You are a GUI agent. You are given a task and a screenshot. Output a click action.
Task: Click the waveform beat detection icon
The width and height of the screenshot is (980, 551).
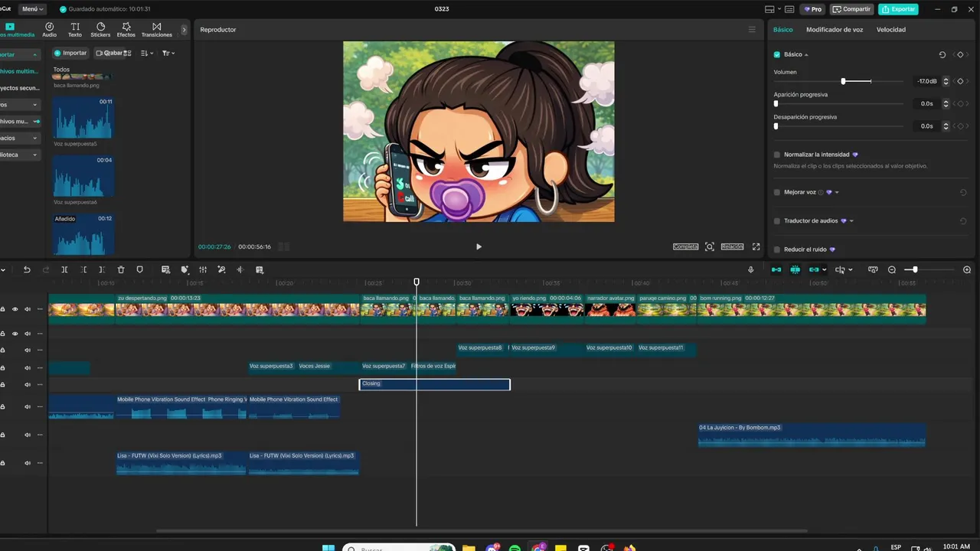tap(240, 269)
